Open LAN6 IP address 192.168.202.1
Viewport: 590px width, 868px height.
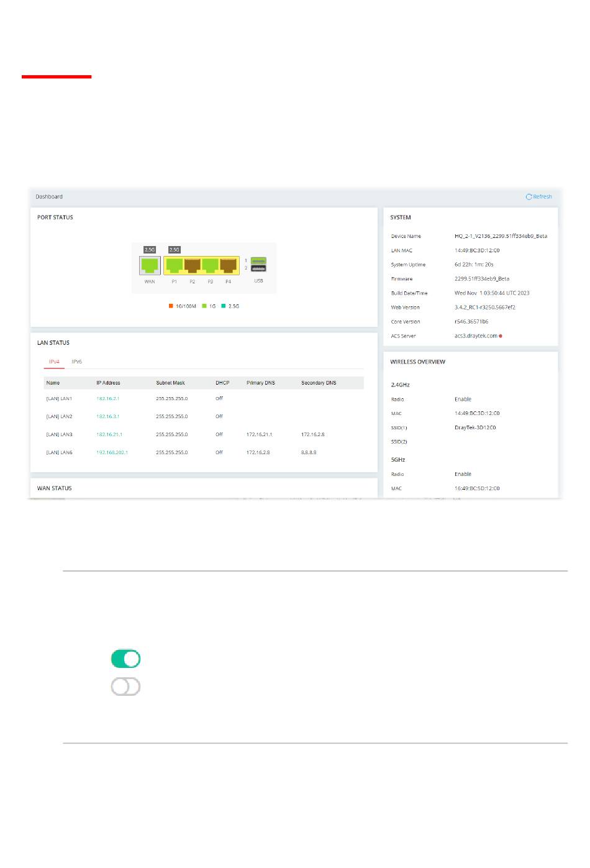pos(112,453)
